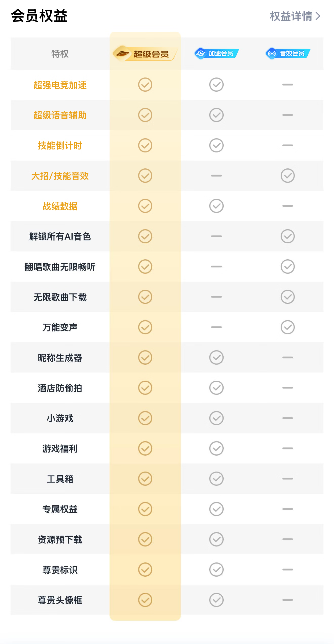This screenshot has height=644, width=334.
Task: Click the 超级会员 checkmark for 万能变声
Action: (145, 327)
